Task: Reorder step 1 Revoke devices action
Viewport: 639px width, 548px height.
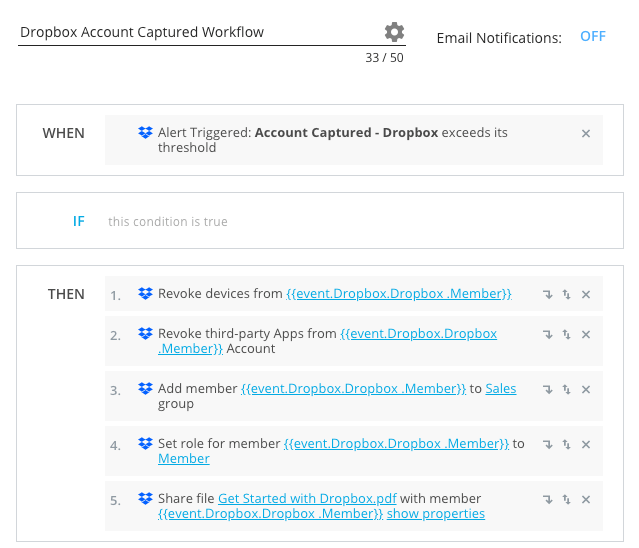Action: (x=566, y=294)
